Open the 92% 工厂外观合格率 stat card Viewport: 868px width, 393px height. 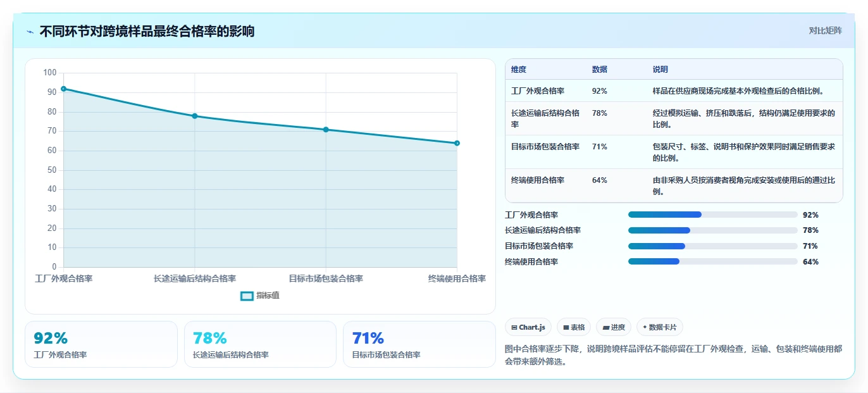101,344
